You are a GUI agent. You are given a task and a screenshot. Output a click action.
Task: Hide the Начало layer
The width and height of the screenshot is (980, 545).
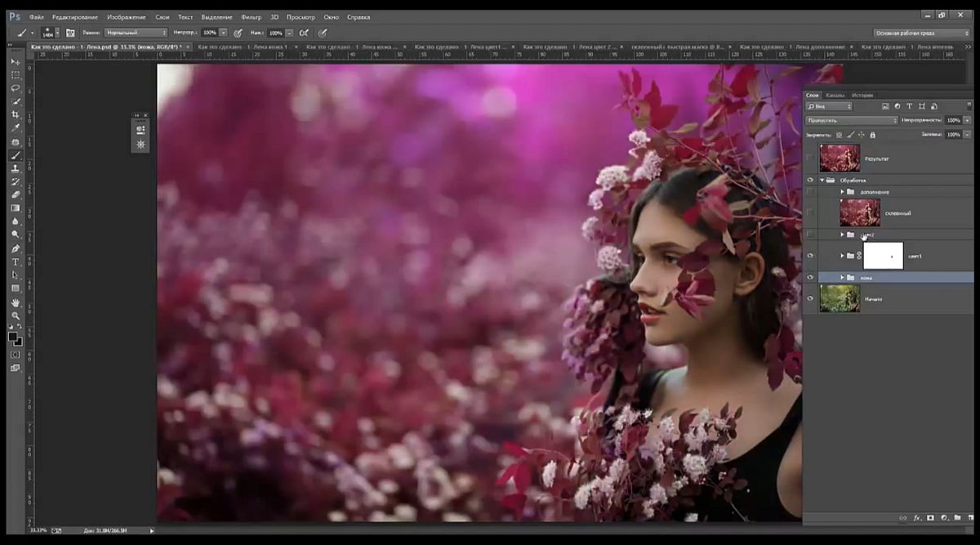[x=810, y=298]
